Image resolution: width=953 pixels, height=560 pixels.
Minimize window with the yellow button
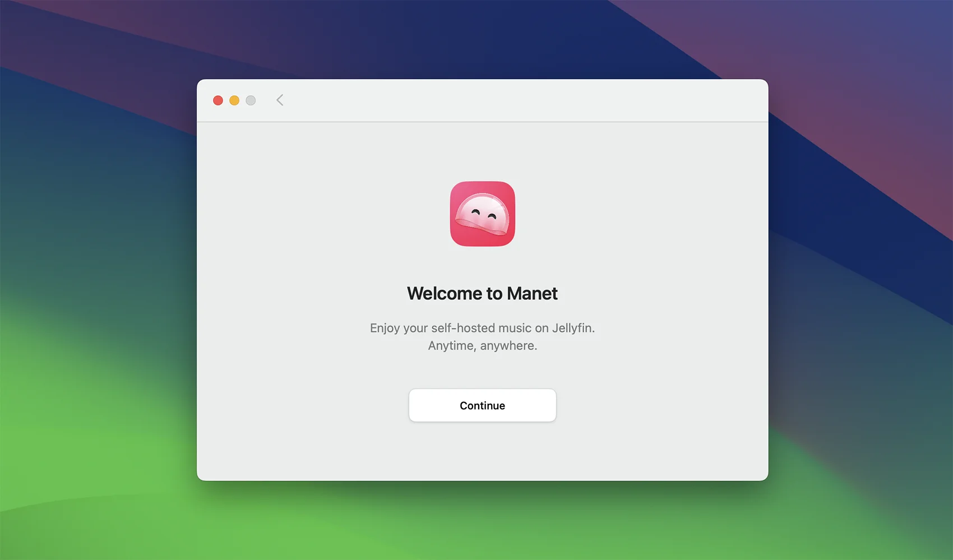pyautogui.click(x=234, y=100)
